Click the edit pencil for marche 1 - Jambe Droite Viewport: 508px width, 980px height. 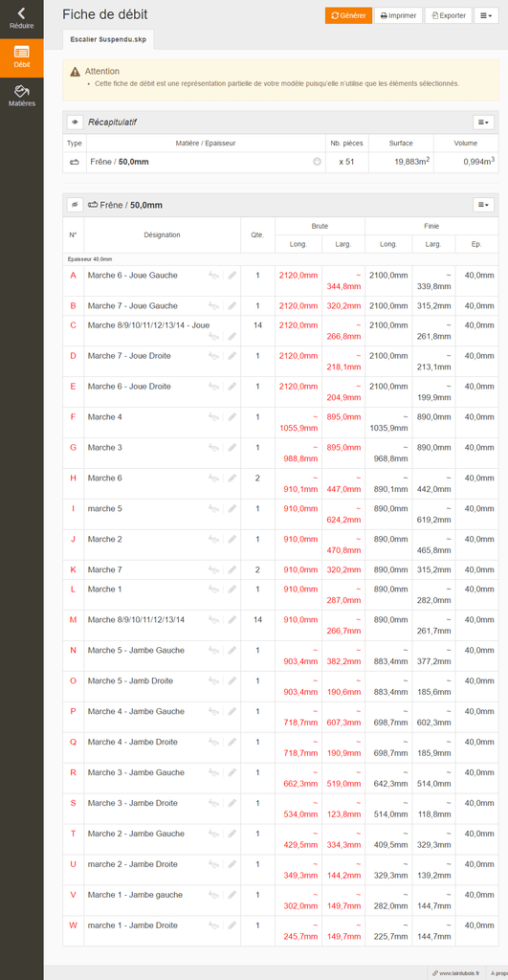232,925
